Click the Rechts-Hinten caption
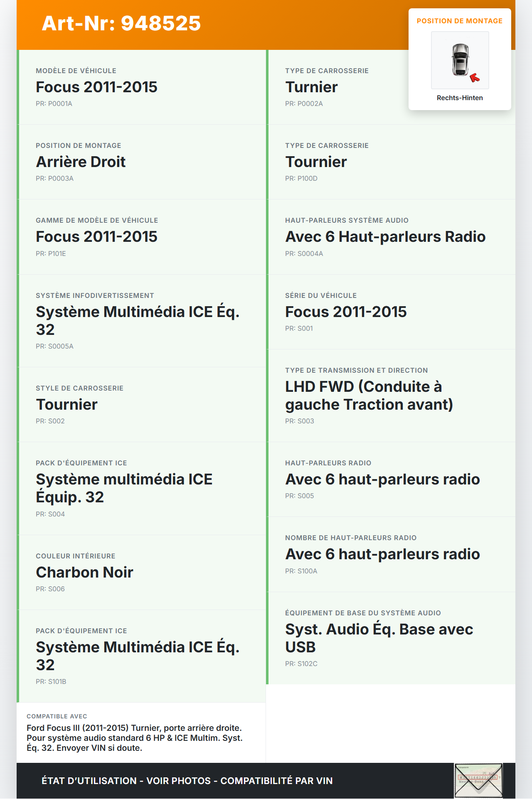This screenshot has height=799, width=532. [x=460, y=98]
